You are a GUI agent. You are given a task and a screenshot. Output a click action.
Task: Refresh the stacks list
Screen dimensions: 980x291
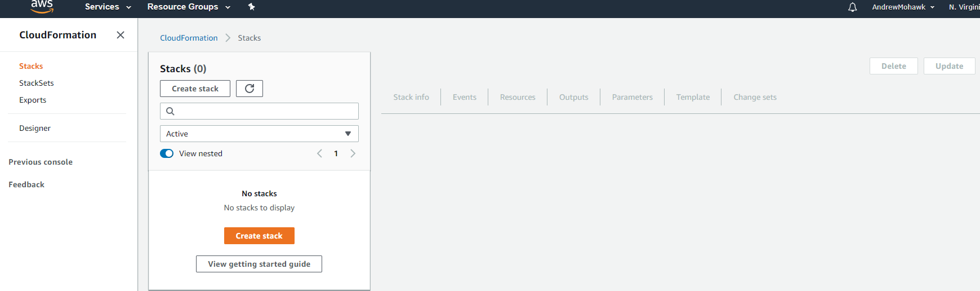pyautogui.click(x=250, y=89)
